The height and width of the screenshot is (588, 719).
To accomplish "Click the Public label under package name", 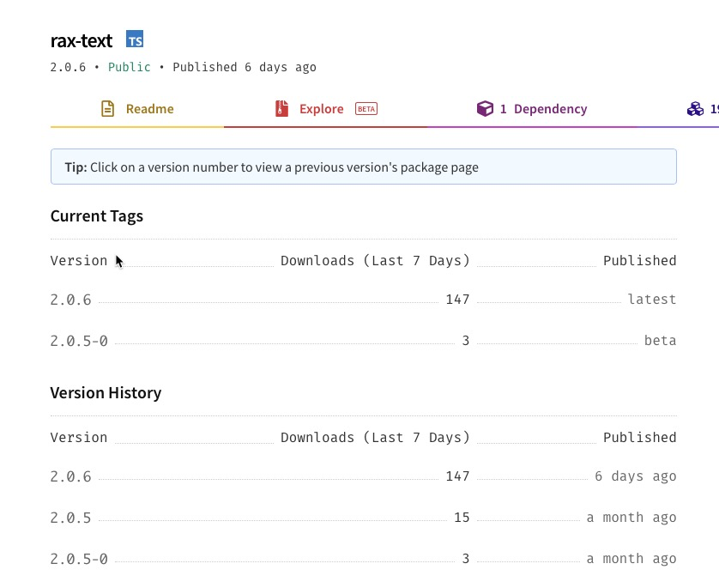I will pos(130,67).
